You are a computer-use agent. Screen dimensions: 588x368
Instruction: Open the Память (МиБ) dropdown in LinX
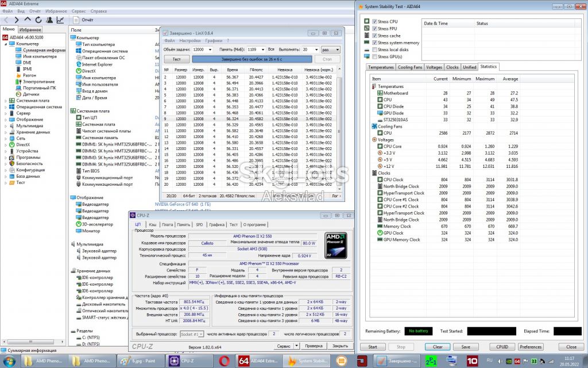click(262, 49)
